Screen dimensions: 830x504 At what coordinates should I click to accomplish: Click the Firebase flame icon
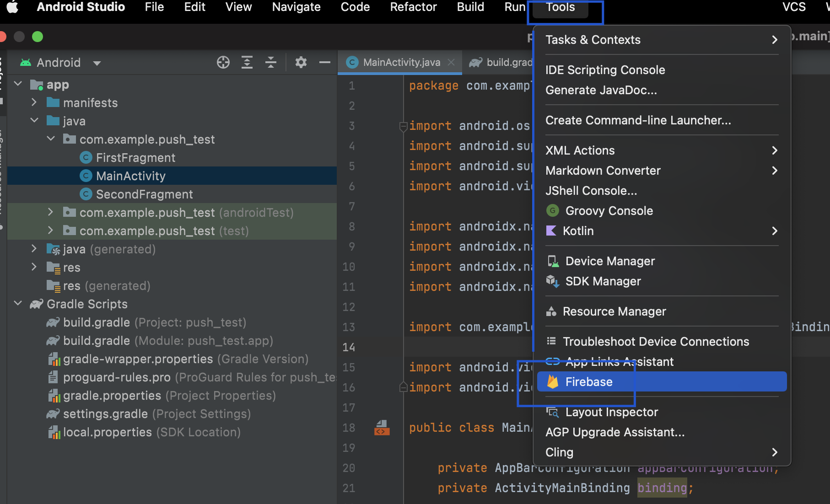(x=553, y=381)
